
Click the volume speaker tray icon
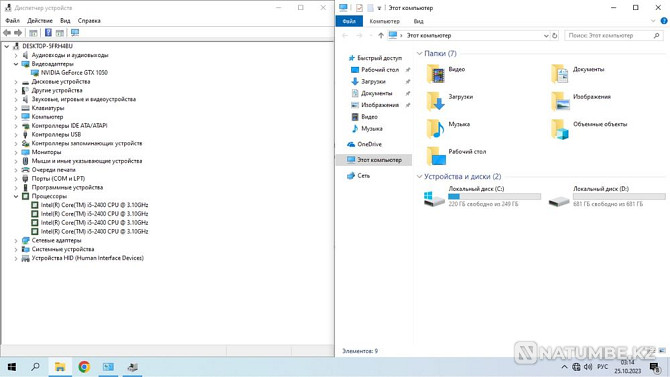click(588, 367)
